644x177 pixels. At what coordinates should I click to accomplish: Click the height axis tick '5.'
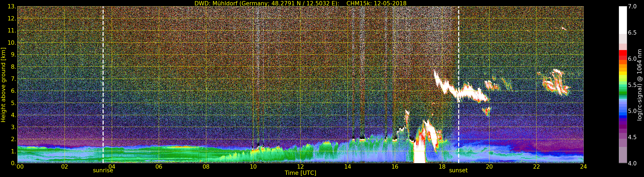pyautogui.click(x=13, y=103)
